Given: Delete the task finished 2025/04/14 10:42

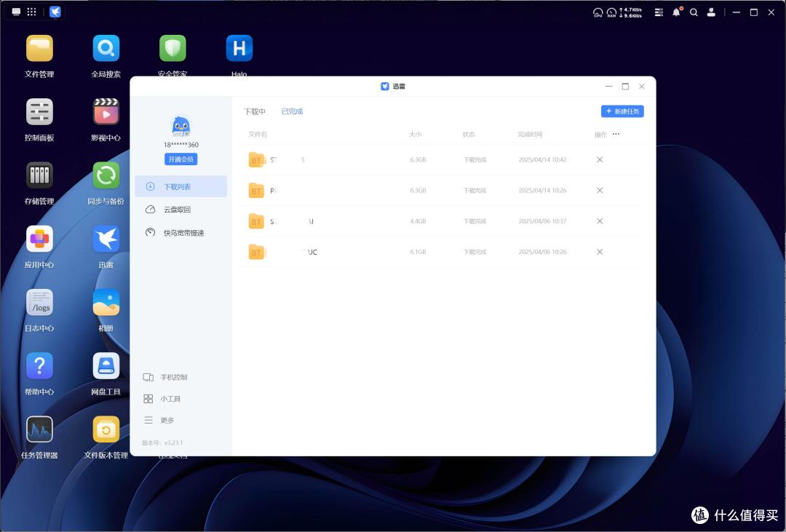Looking at the screenshot, I should tap(600, 159).
